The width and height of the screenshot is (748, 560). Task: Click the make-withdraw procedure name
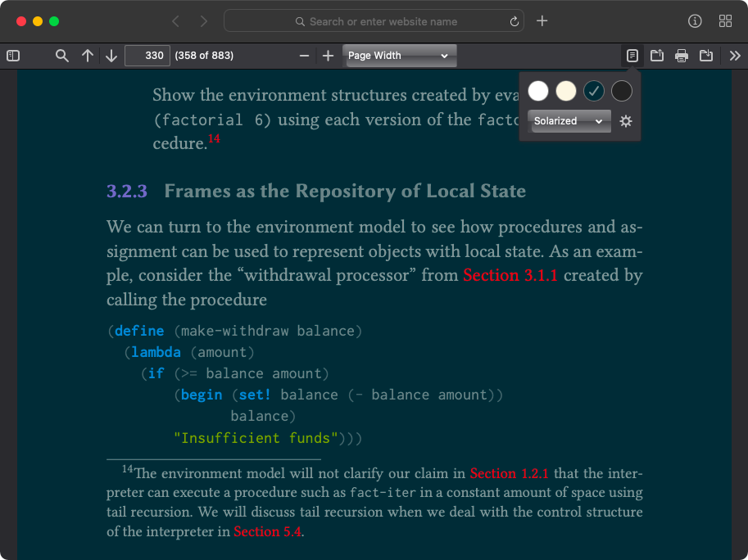[x=234, y=331]
